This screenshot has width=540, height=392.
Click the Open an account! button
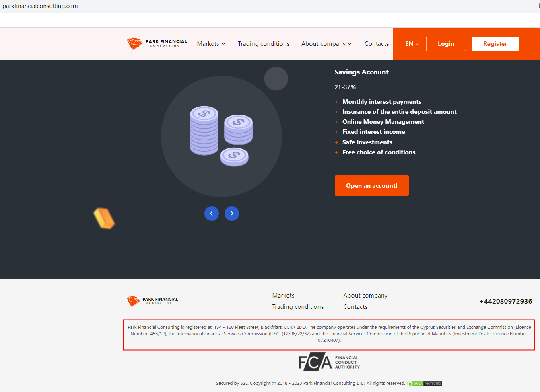[x=372, y=186]
